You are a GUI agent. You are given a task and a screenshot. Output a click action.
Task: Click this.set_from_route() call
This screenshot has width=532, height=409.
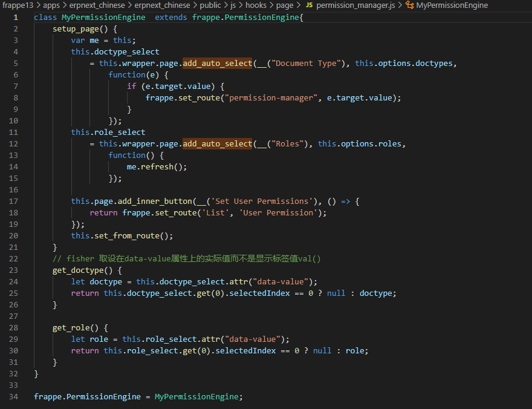click(x=122, y=236)
